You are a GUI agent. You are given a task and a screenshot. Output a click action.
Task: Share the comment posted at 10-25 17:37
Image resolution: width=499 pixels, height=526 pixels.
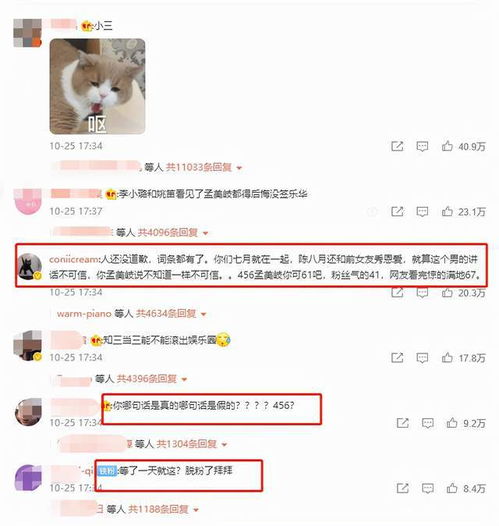(x=397, y=211)
